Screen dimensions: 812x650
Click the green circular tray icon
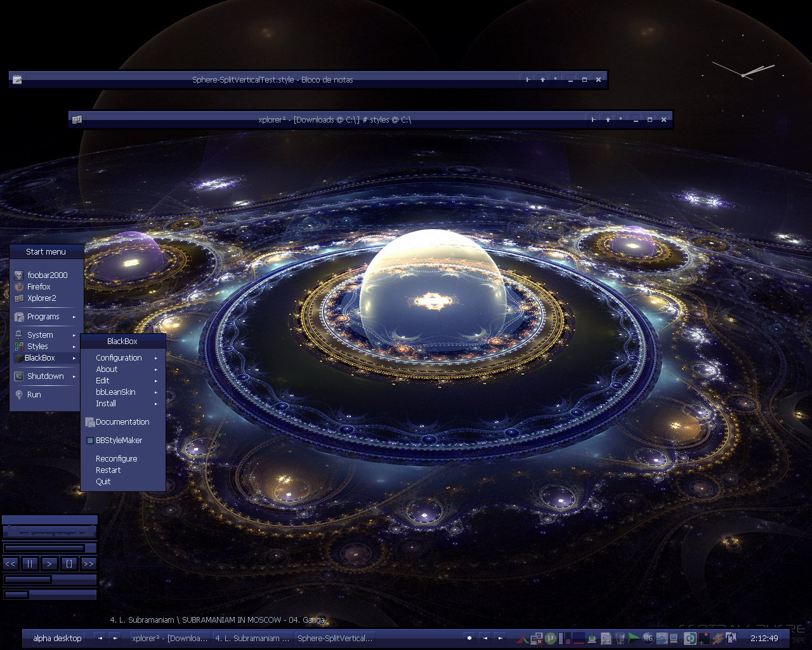(x=551, y=639)
